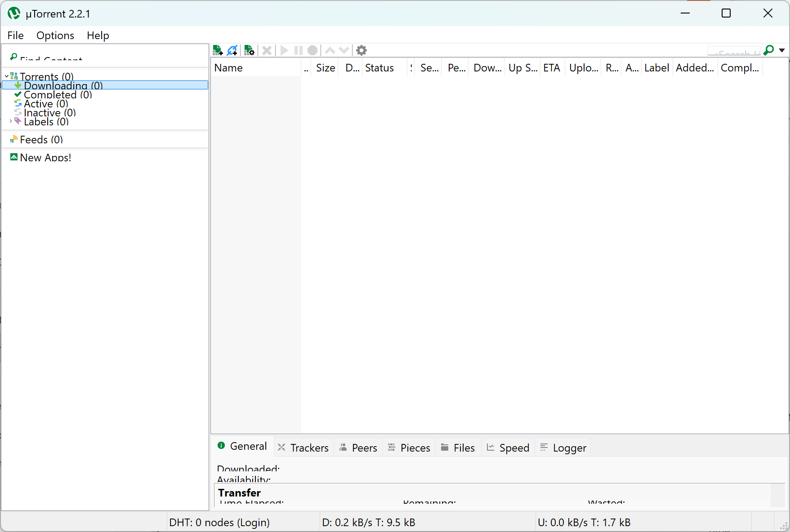This screenshot has width=790, height=532.
Task: Click the Pause torrent toolbar icon
Action: coord(298,50)
